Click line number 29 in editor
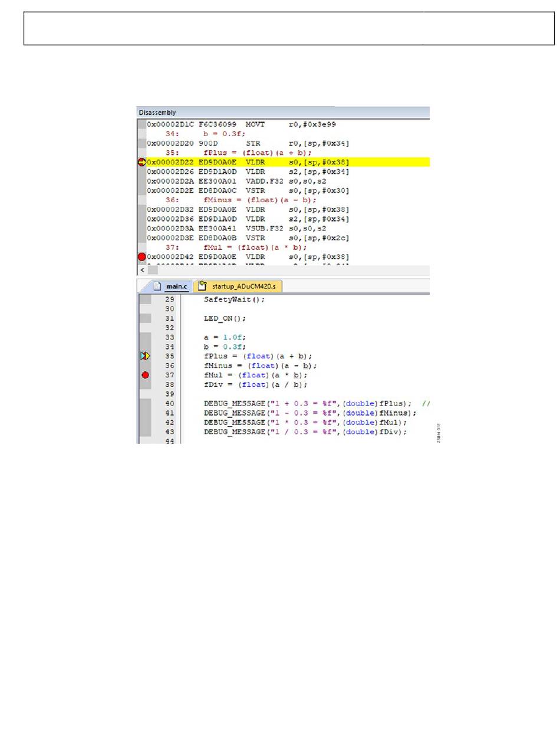Screen dimensions: 560x739 click(x=170, y=299)
